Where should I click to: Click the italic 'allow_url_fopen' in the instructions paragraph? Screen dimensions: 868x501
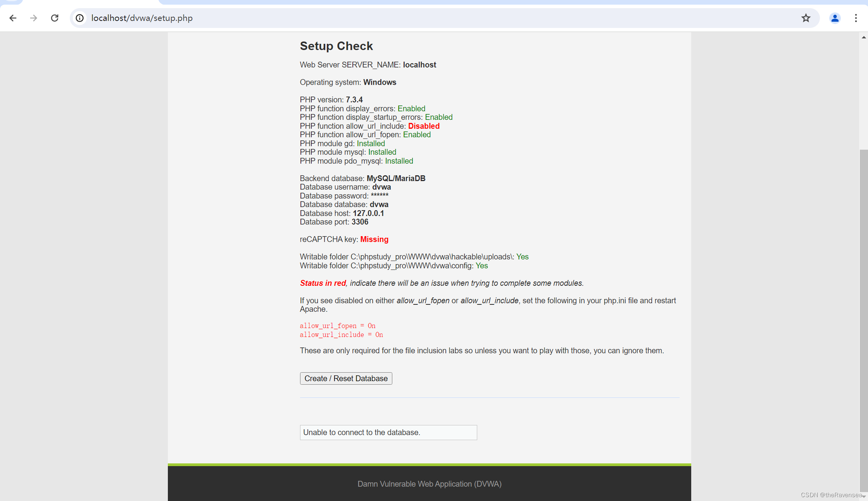coord(423,301)
